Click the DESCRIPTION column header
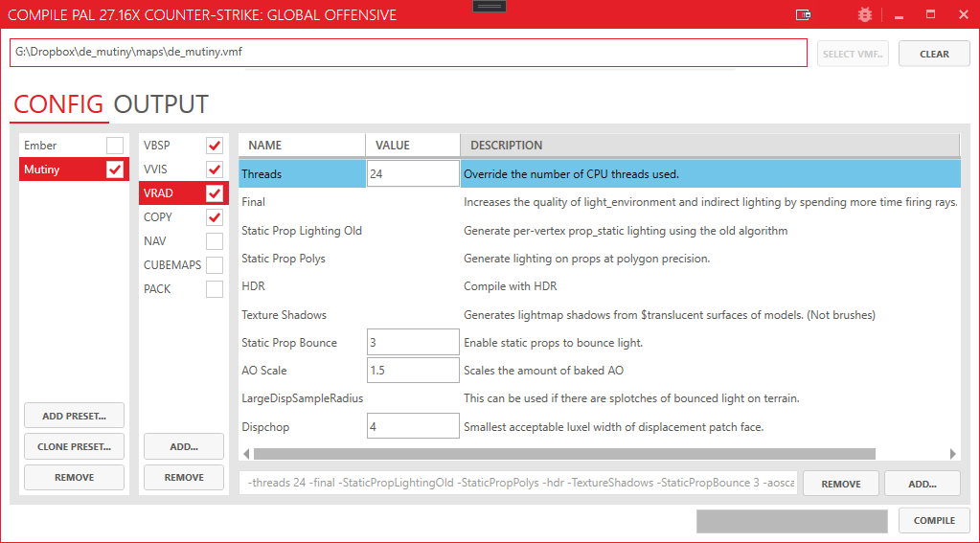 coord(710,145)
